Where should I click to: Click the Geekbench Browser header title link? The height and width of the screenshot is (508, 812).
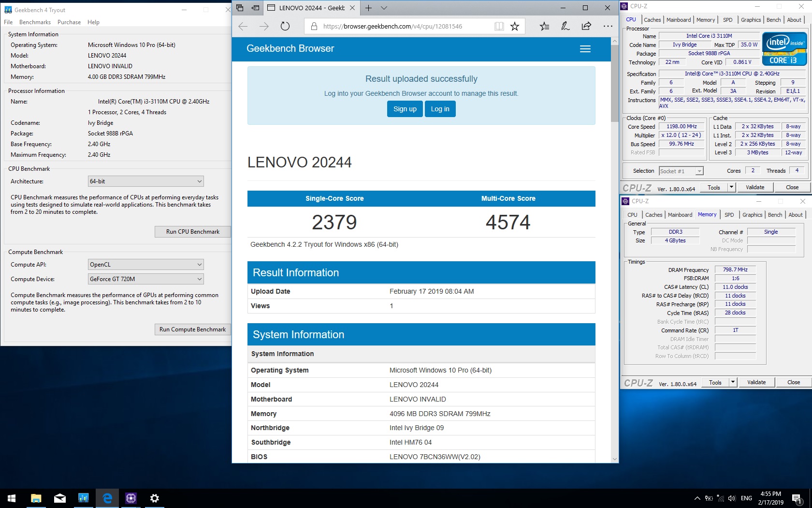290,48
